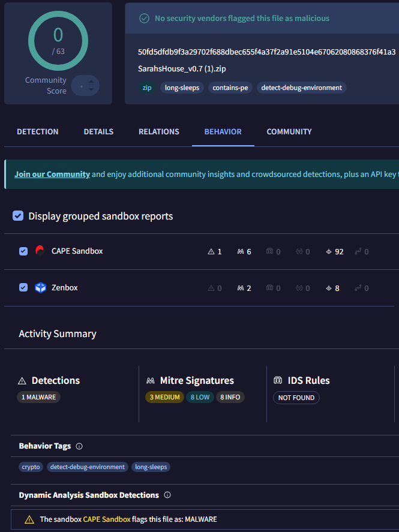This screenshot has height=532, width=399.
Task: Click the Join our Community link
Action: point(52,175)
